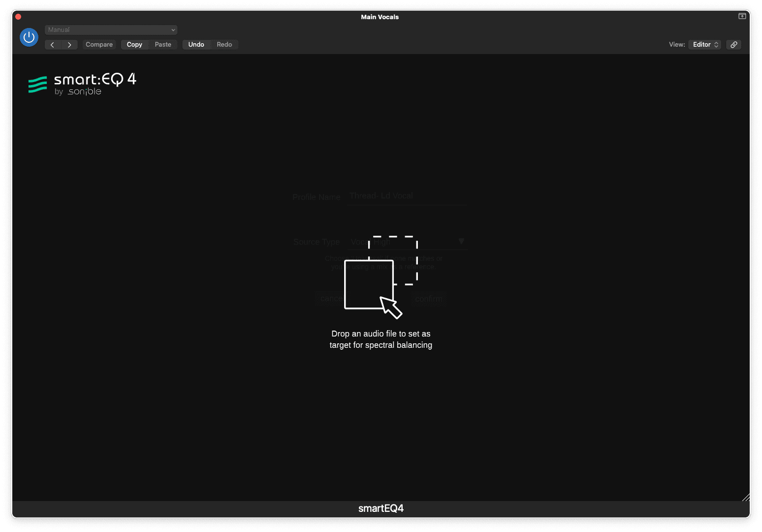The width and height of the screenshot is (762, 532).
Task: Click the Main Vocals window title
Action: [x=380, y=17]
